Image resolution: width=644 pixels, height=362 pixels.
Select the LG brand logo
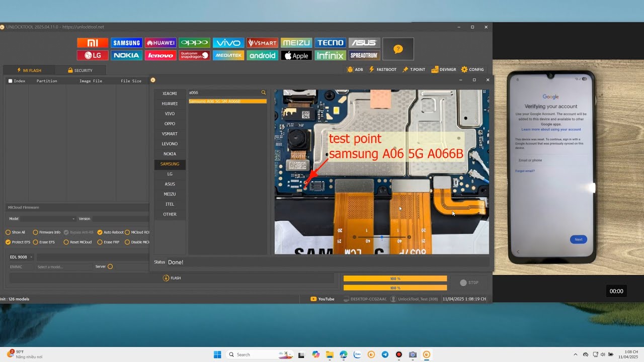93,55
